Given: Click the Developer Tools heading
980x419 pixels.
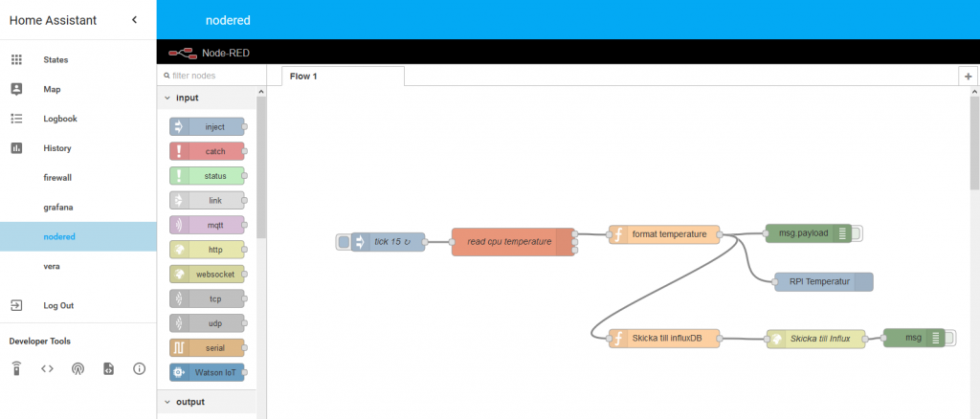Looking at the screenshot, I should (40, 342).
